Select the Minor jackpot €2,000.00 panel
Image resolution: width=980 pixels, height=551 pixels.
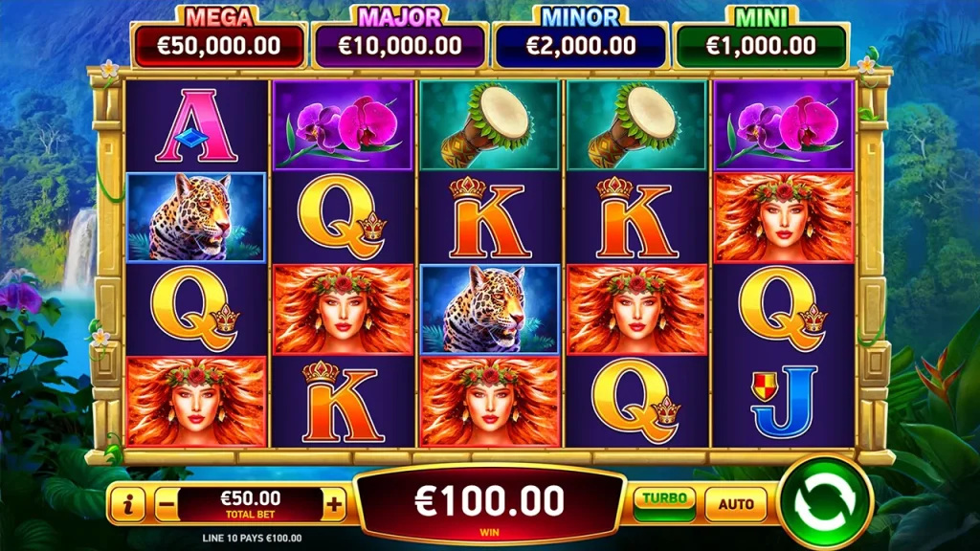581,46
